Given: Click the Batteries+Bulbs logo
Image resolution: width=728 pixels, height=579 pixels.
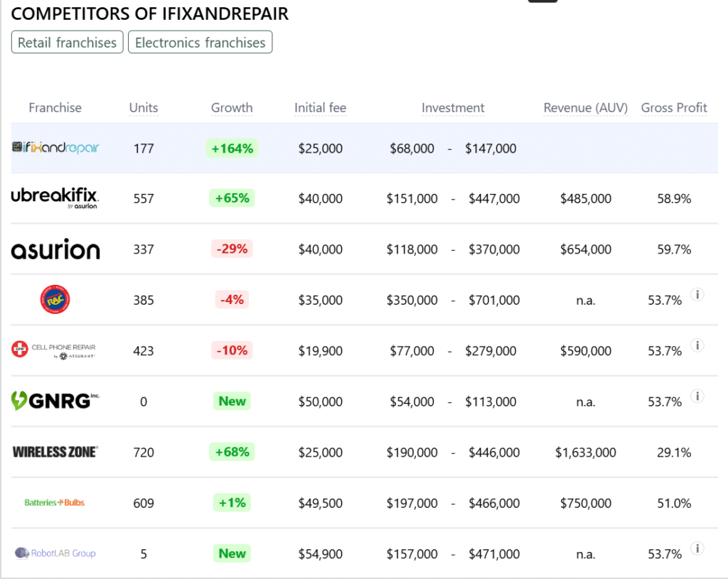Looking at the screenshot, I should click(x=54, y=502).
